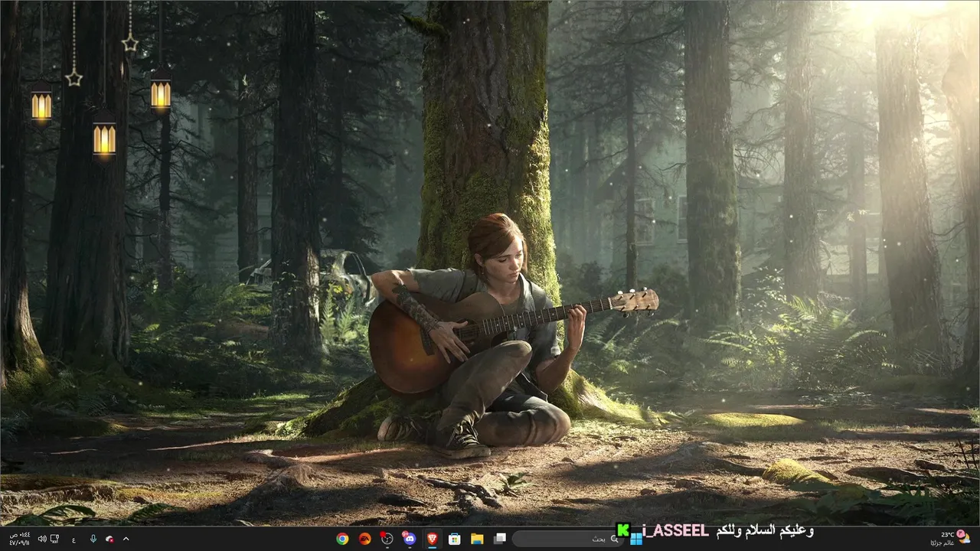The image size is (980, 551).
Task: Open Task View on the taskbar
Action: (x=499, y=539)
